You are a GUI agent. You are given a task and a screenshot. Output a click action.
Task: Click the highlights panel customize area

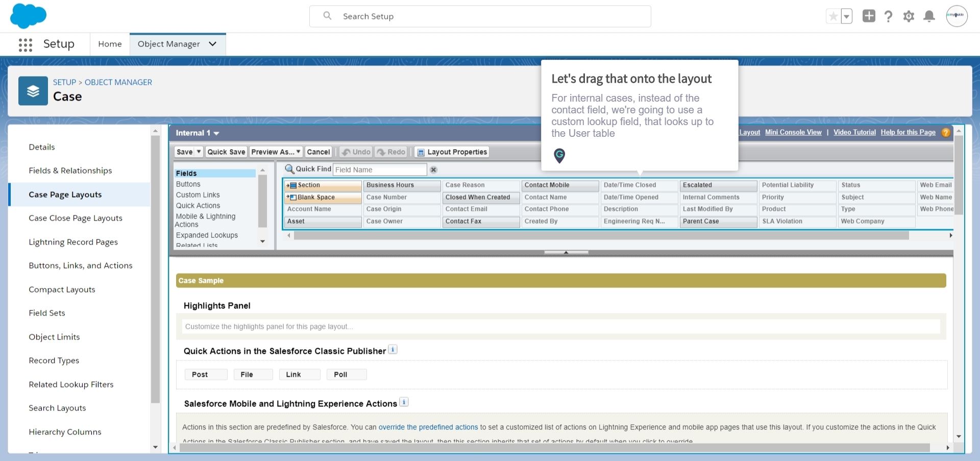pyautogui.click(x=561, y=327)
